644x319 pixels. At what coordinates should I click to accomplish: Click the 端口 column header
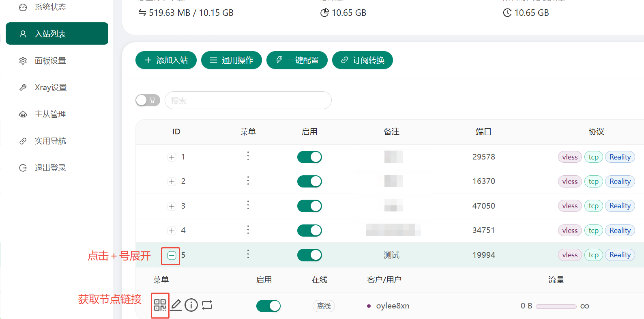pyautogui.click(x=484, y=132)
